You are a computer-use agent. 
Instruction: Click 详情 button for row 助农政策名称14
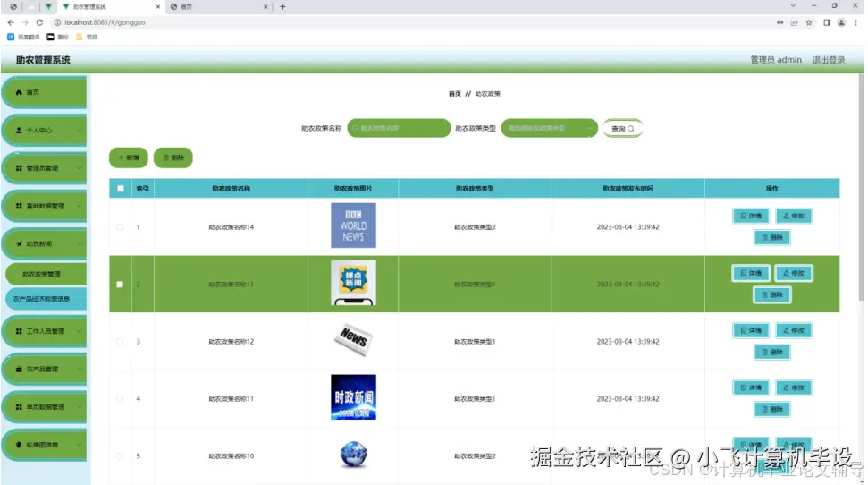click(x=751, y=216)
